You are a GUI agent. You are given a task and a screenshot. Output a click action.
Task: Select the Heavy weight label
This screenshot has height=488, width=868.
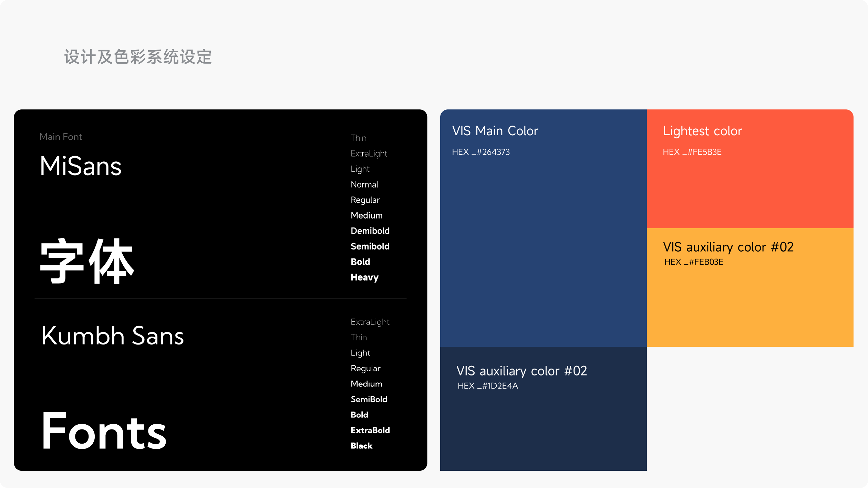pos(364,277)
